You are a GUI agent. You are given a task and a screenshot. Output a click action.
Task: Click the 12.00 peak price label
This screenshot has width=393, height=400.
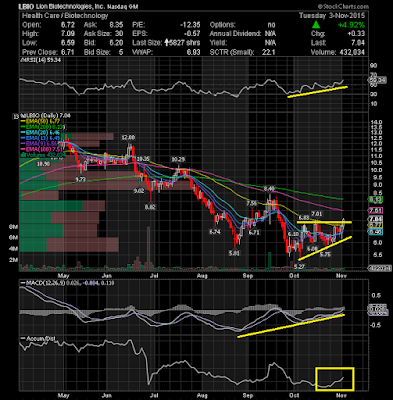128,137
